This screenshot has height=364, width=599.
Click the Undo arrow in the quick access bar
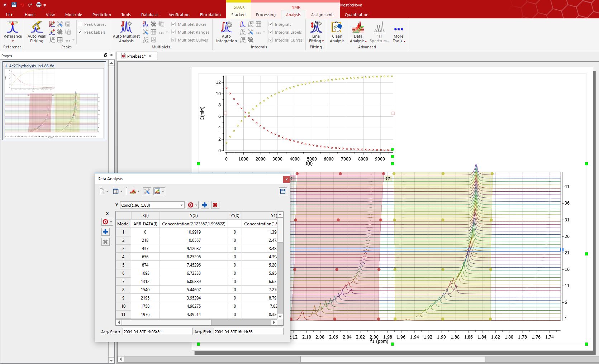click(22, 5)
